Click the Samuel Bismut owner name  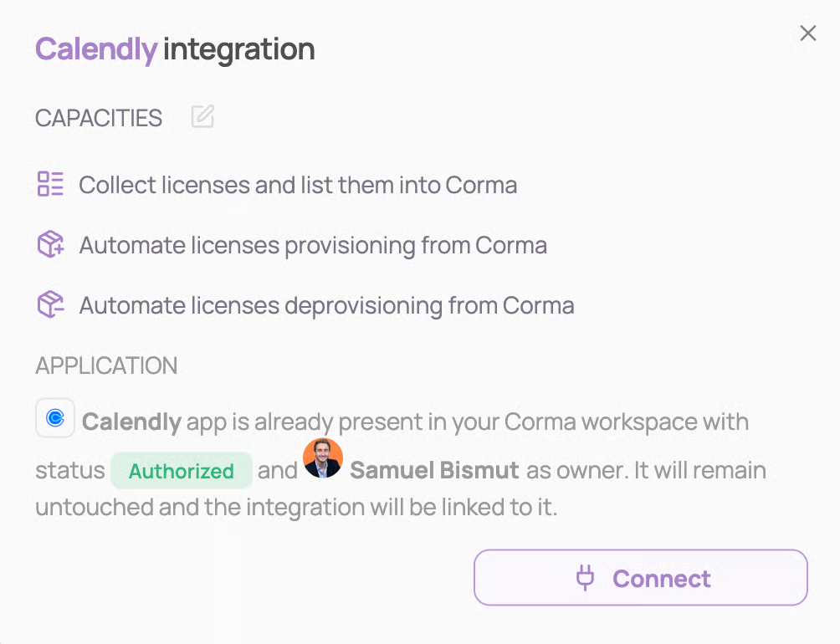pyautogui.click(x=434, y=471)
